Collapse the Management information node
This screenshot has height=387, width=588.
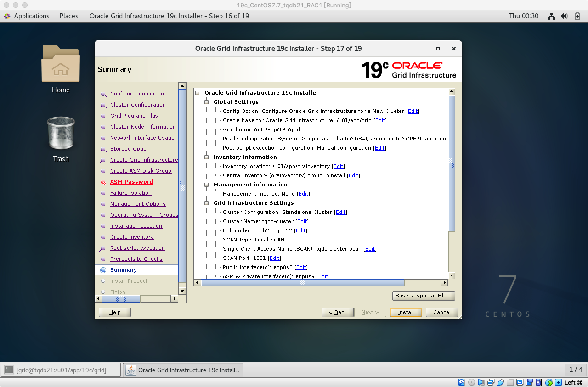(x=207, y=185)
